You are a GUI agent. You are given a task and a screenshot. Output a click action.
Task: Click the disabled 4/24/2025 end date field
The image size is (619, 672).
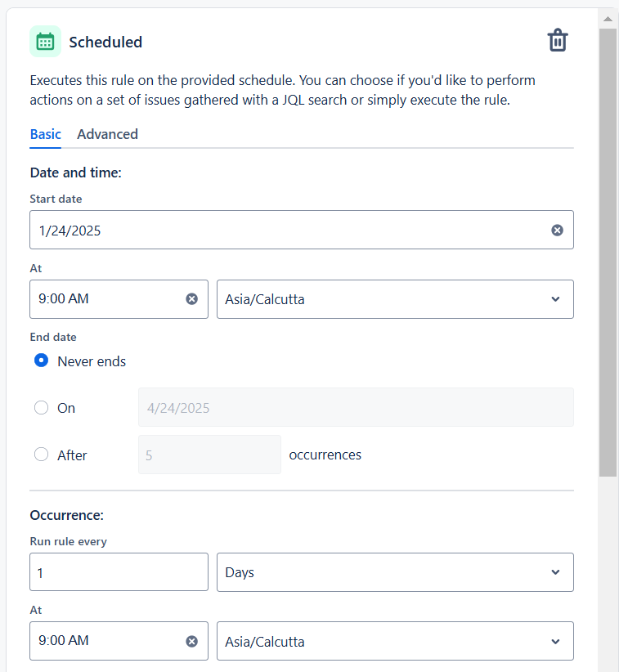point(356,408)
